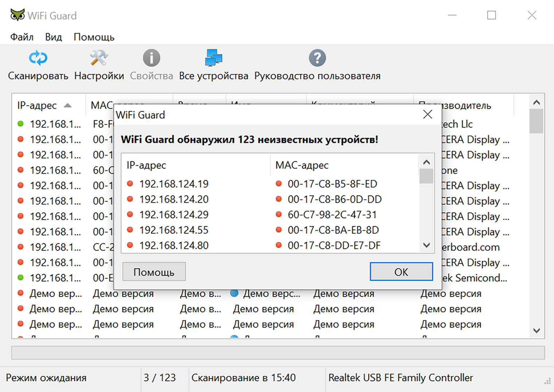The width and height of the screenshot is (554, 392).
Task: Open Настройки settings tool icon
Action: pos(99,58)
